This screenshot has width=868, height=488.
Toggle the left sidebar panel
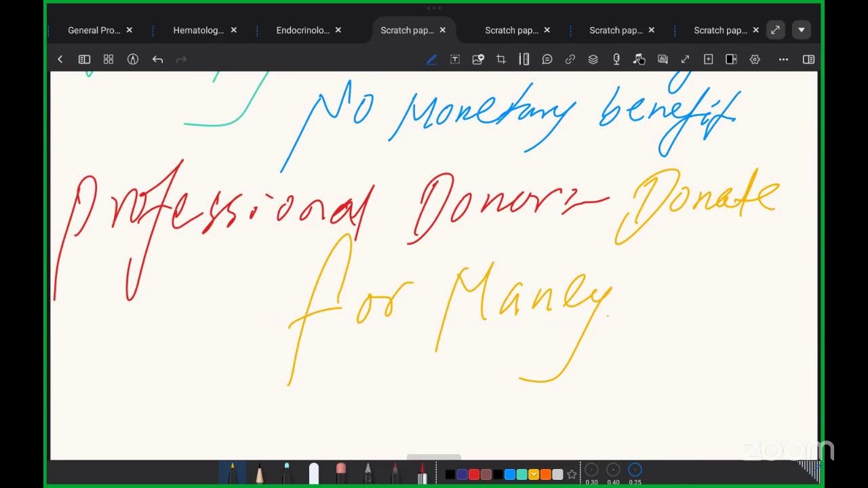(x=84, y=60)
